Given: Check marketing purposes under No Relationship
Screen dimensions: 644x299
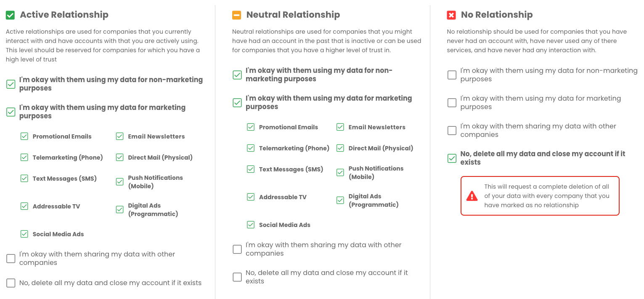Looking at the screenshot, I should pyautogui.click(x=452, y=103).
